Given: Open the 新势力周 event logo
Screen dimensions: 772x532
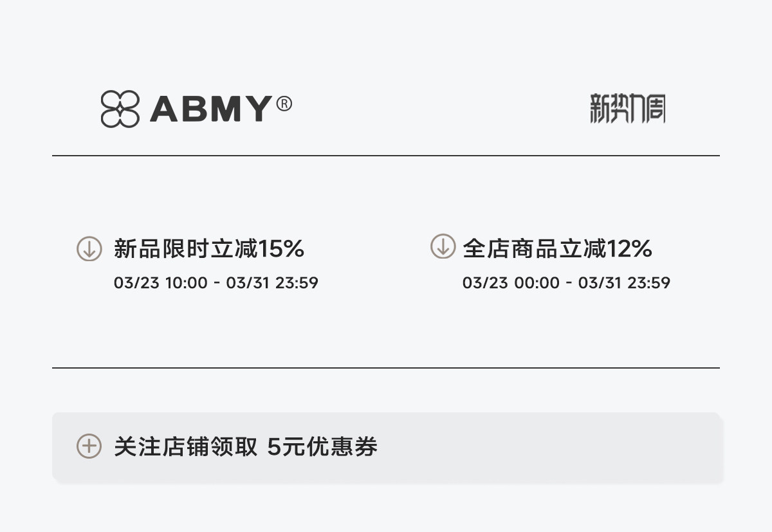Looking at the screenshot, I should (x=627, y=109).
